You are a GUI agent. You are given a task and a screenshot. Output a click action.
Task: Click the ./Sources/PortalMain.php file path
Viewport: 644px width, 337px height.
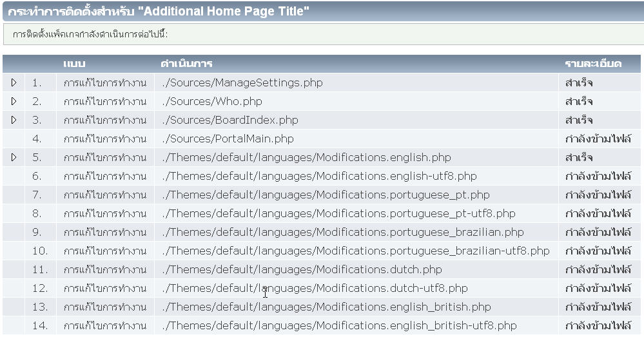pyautogui.click(x=228, y=139)
